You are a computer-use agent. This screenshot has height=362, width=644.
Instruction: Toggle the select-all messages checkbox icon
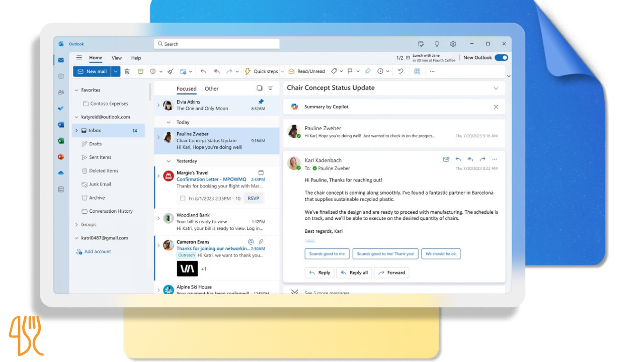260,88
